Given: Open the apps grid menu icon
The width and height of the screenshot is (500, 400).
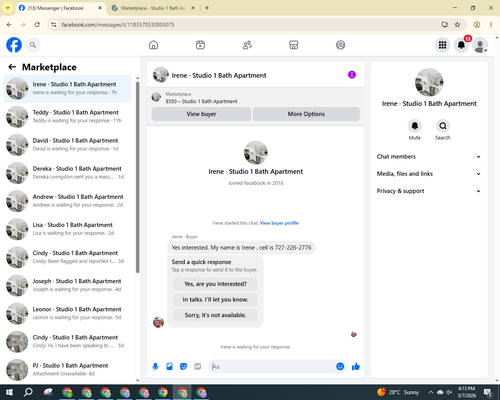Looking at the screenshot, I should point(442,45).
